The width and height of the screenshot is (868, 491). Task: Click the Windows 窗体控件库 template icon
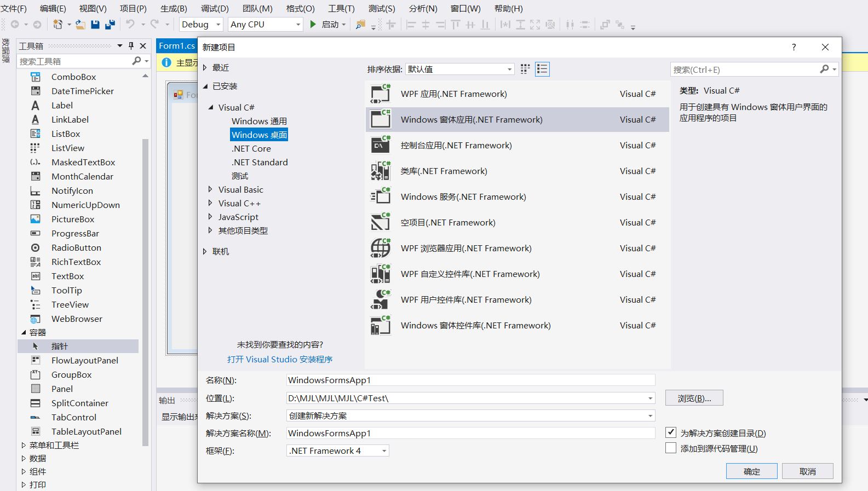[x=381, y=325]
